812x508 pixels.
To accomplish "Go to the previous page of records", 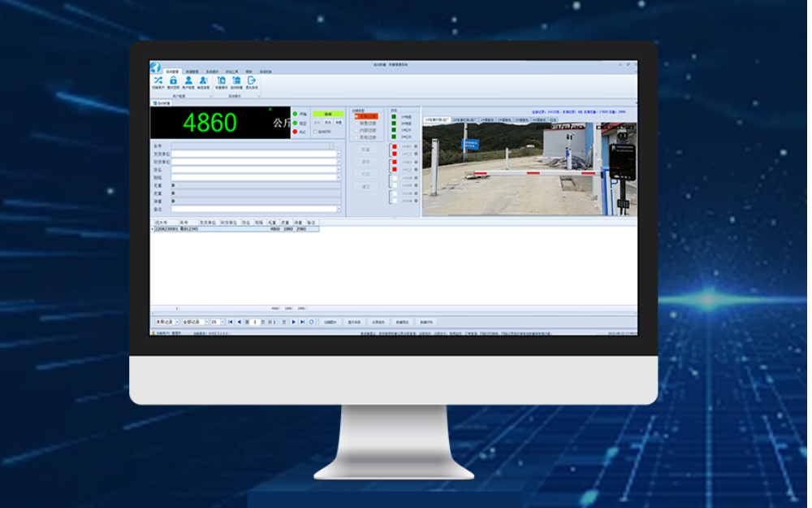I will 239,322.
